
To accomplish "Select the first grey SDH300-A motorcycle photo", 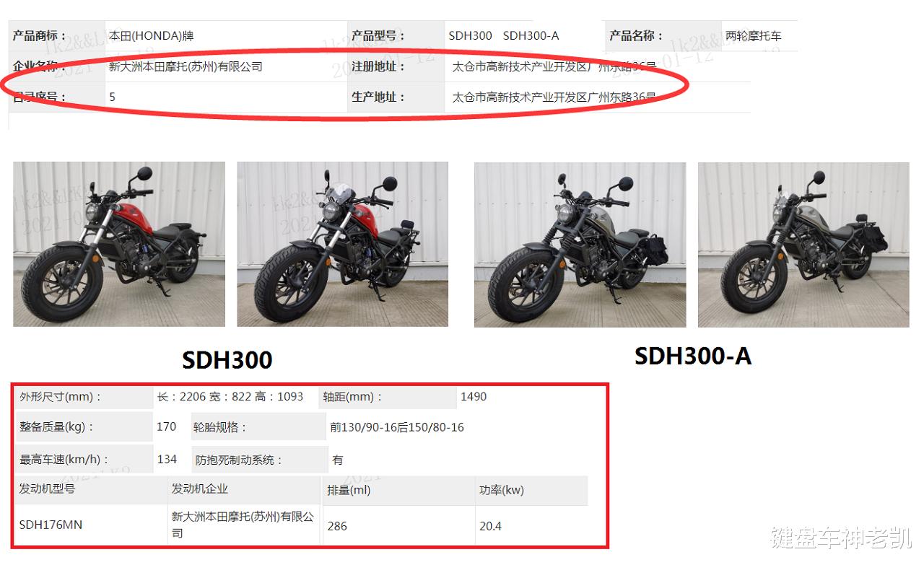I will point(580,244).
